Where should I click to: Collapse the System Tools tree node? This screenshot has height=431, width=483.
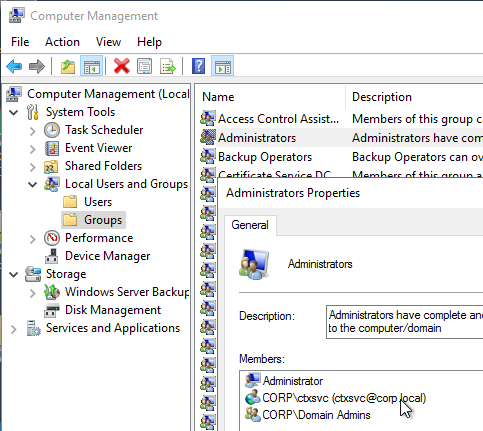click(14, 112)
